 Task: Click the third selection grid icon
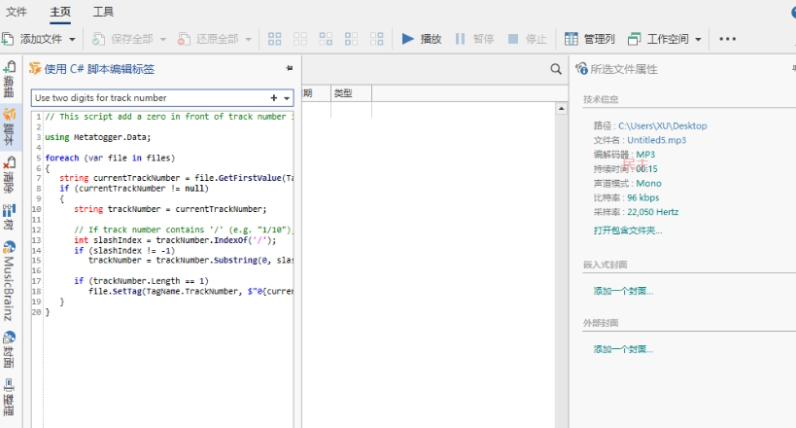(325, 39)
